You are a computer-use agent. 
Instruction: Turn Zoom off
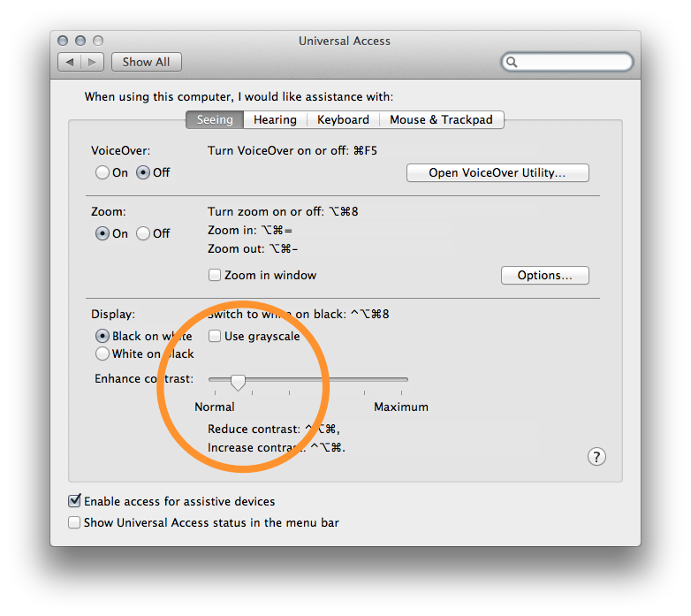[x=143, y=234]
